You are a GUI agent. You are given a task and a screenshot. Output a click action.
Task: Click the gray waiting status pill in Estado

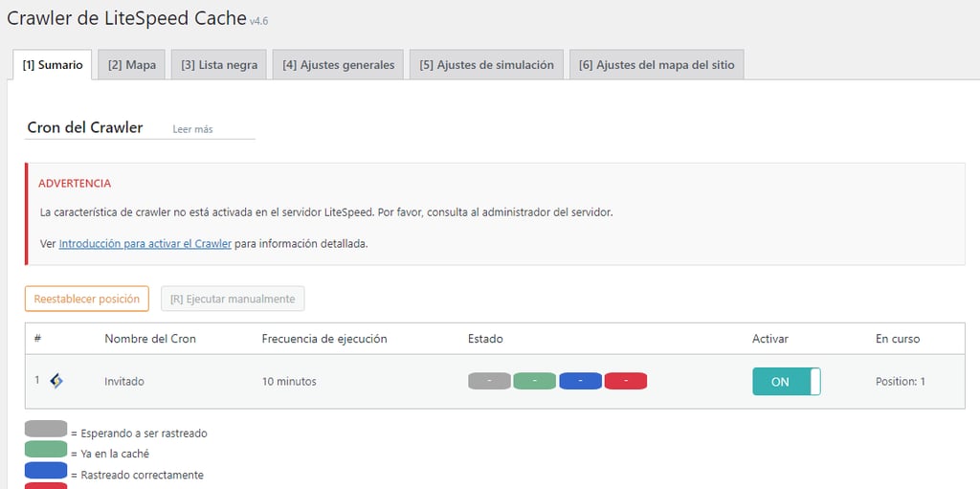tap(489, 381)
